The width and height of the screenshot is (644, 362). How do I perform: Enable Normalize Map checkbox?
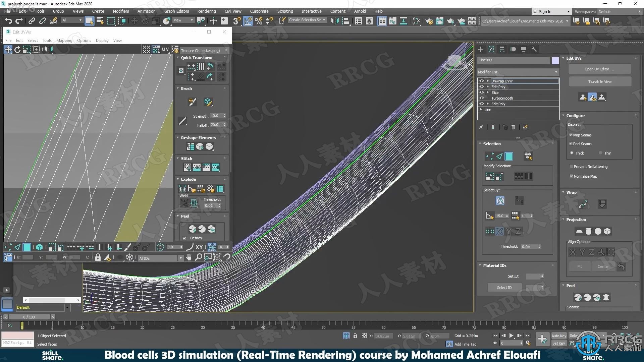571,176
